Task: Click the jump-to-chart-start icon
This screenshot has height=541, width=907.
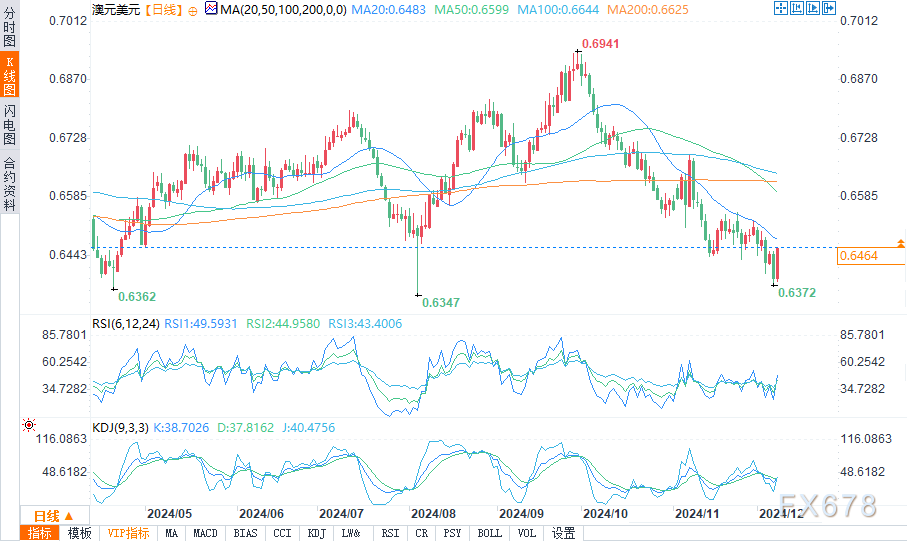Action: point(797,8)
